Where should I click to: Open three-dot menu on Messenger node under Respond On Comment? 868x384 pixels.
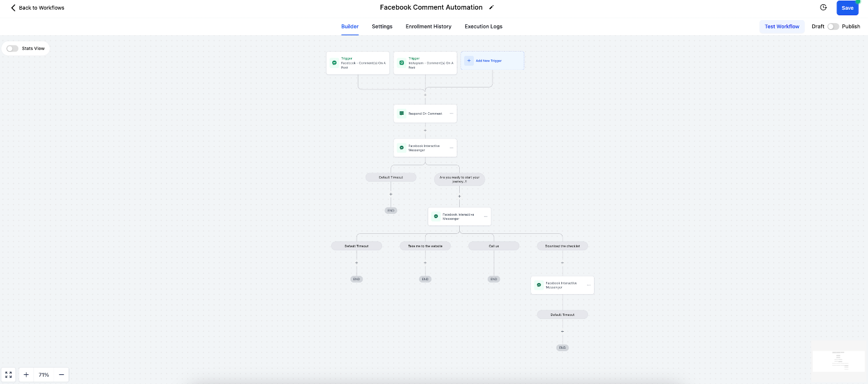[x=451, y=148]
